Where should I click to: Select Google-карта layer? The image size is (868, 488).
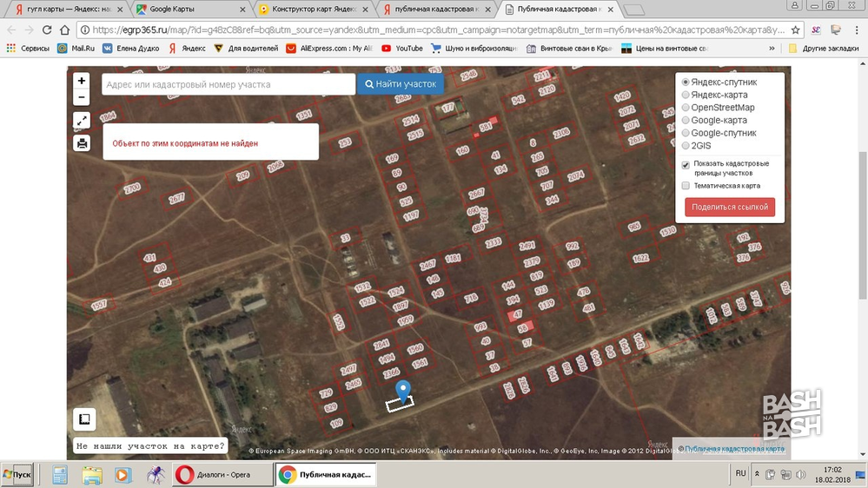point(686,120)
